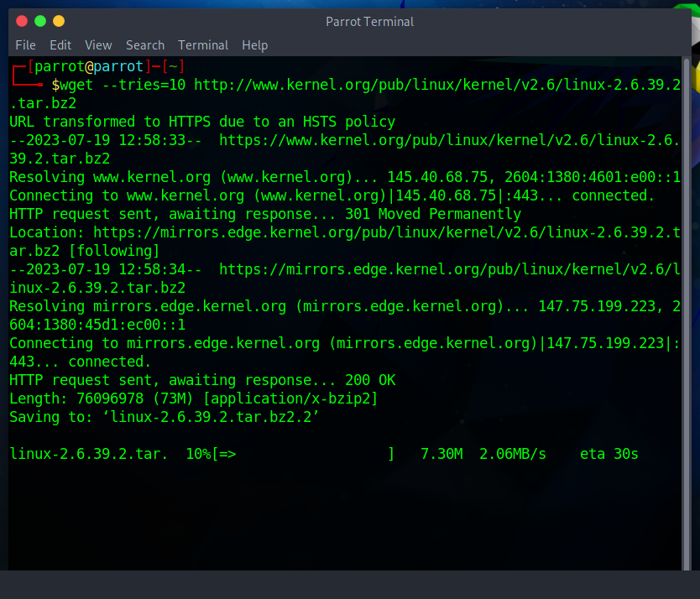Open the File menu
This screenshot has width=700, height=599.
25,45
